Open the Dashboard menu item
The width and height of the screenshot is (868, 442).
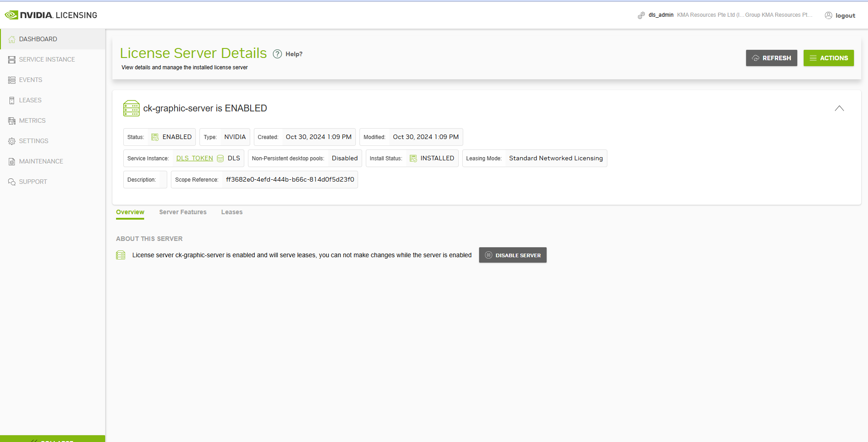tap(53, 39)
